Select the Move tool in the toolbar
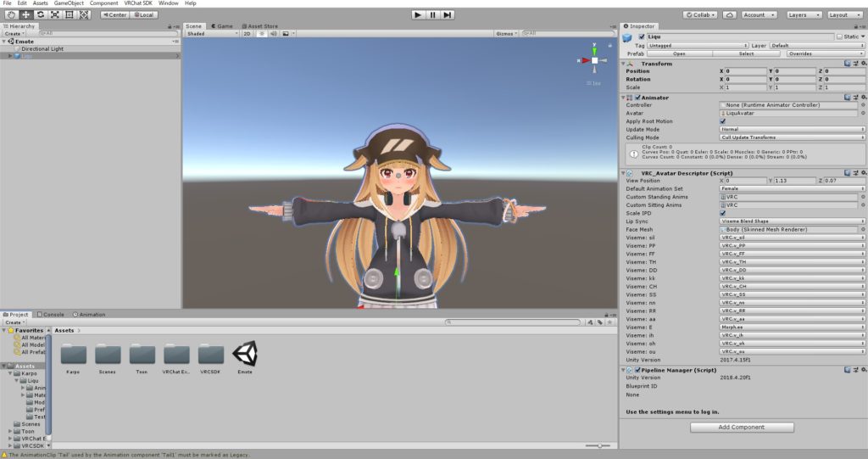The height and width of the screenshot is (459, 868). 25,15
